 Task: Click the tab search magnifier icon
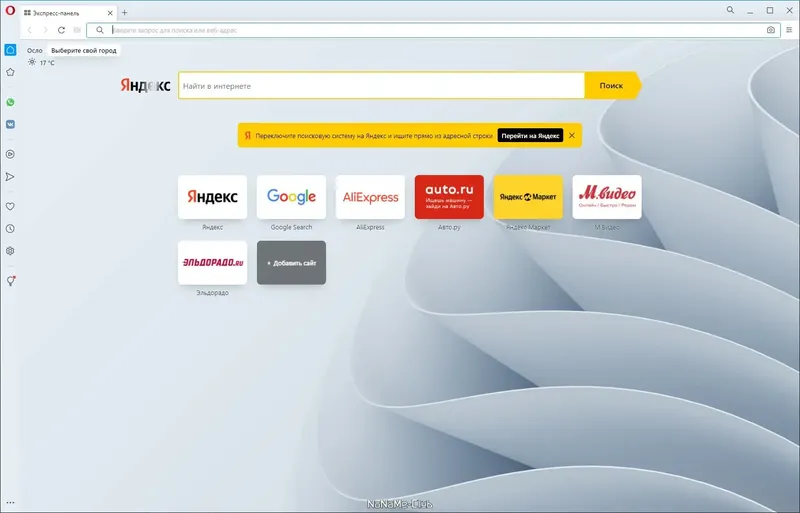pyautogui.click(x=731, y=10)
